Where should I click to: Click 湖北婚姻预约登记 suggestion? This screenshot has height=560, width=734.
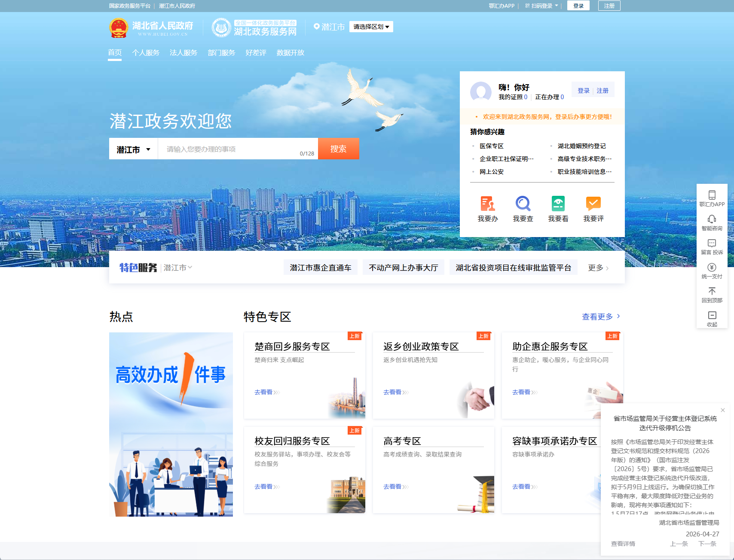coord(582,146)
